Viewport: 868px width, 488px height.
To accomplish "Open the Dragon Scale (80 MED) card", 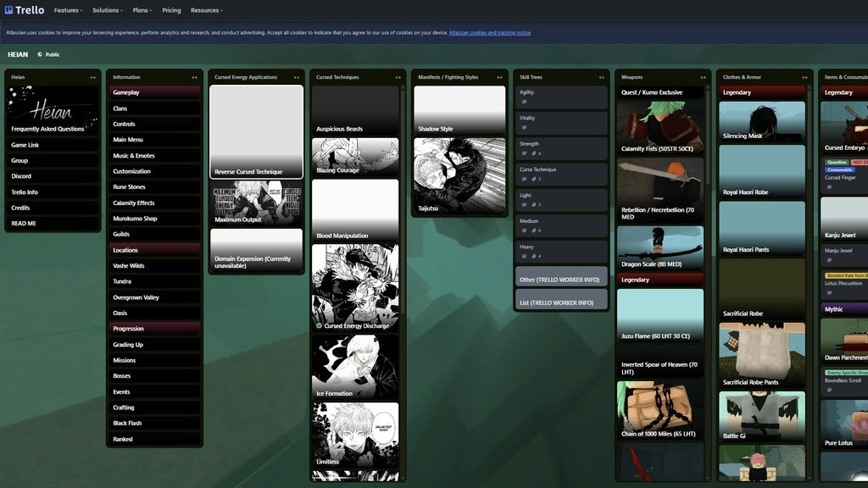I will click(x=660, y=248).
